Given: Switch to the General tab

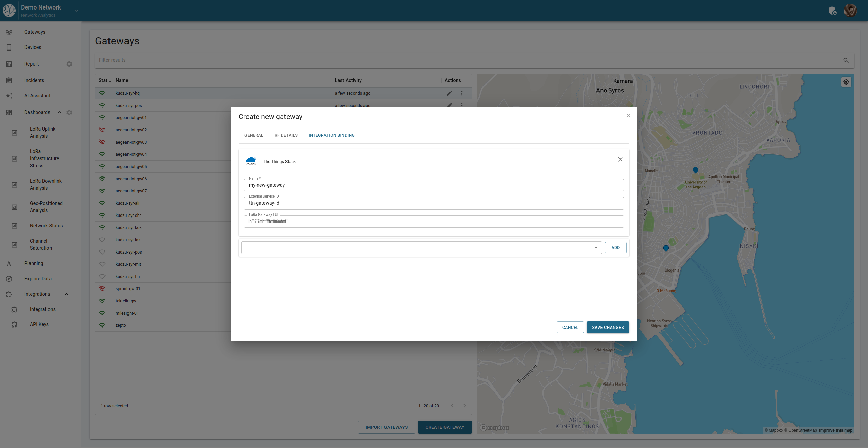Looking at the screenshot, I should (x=254, y=135).
